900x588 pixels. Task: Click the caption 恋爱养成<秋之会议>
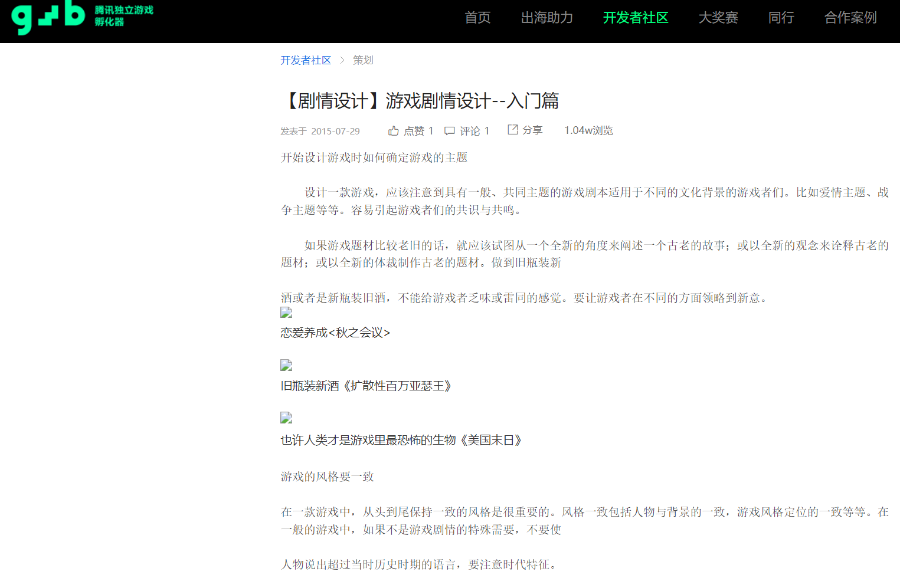[335, 333]
